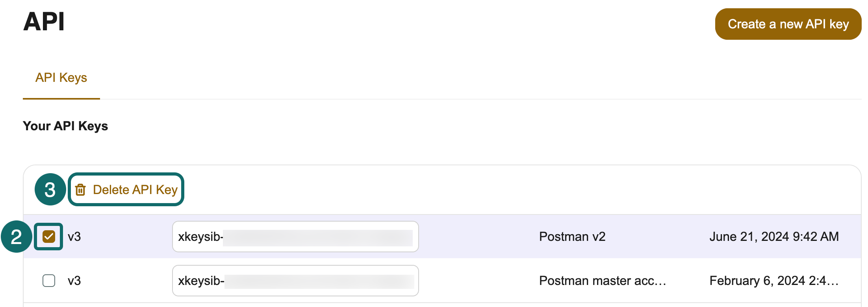Click the v3 label in the February row
The height and width of the screenshot is (307, 868).
(74, 281)
